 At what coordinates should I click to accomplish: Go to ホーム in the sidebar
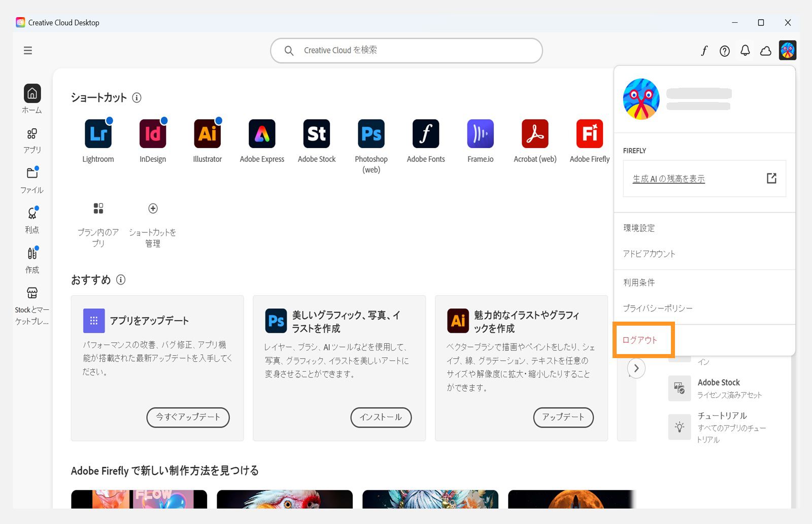(32, 99)
